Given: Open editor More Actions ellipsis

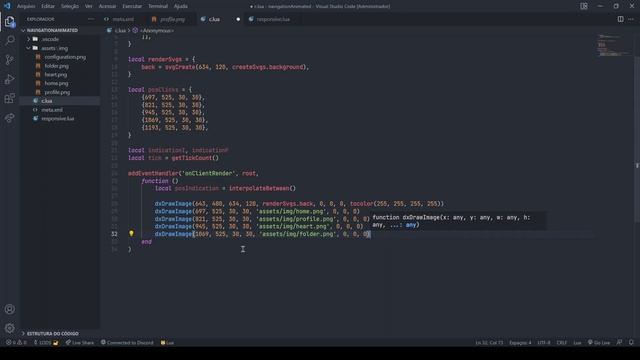Looking at the screenshot, I should [631, 19].
